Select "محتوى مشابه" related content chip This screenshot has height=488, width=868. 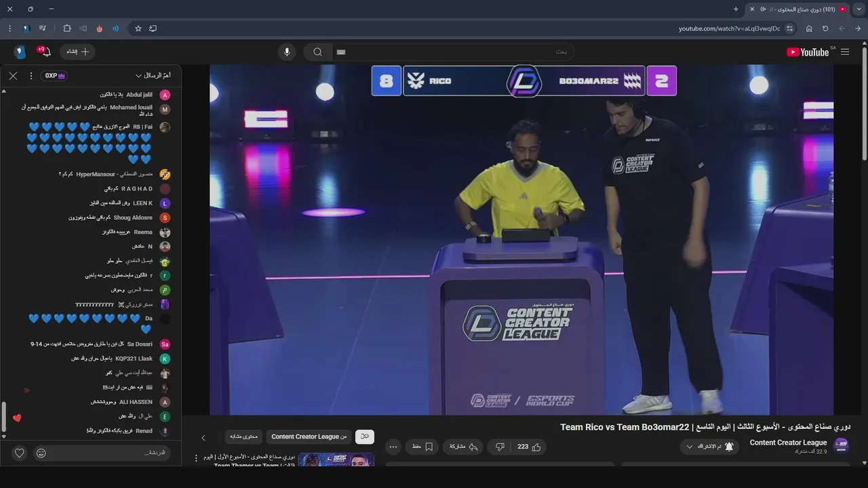point(243,436)
